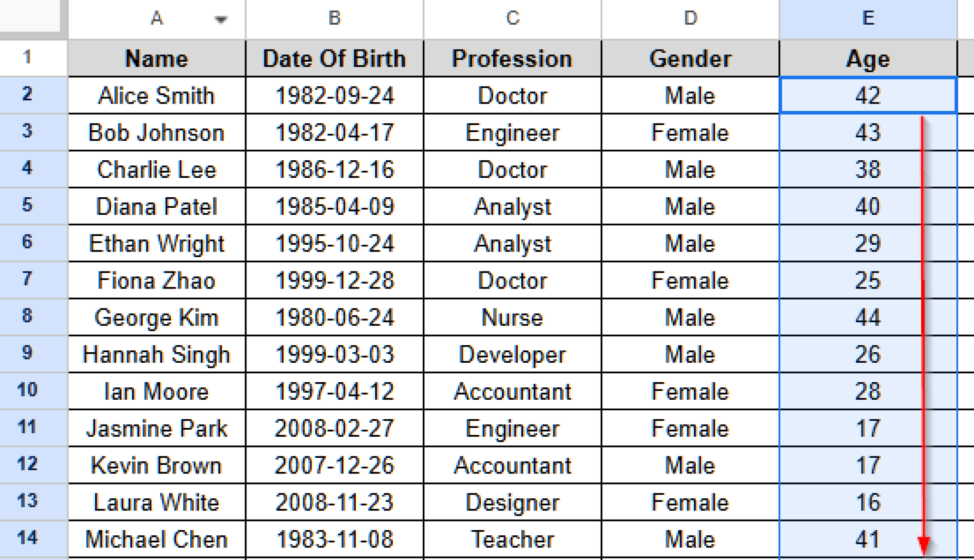The height and width of the screenshot is (560, 974).
Task: Click the Name header cell
Action: [x=157, y=58]
